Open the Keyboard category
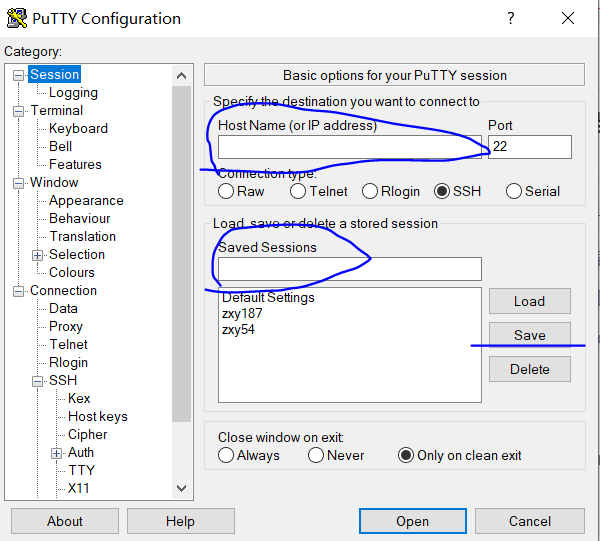The height and width of the screenshot is (541, 600). click(x=78, y=128)
